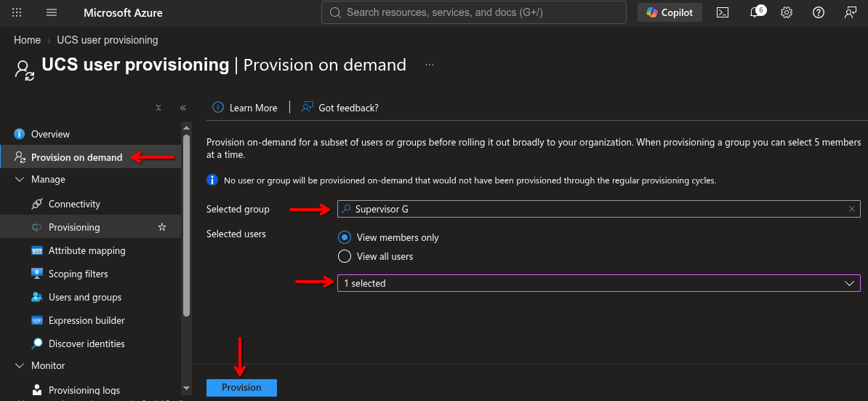Image resolution: width=868 pixels, height=401 pixels.
Task: Click the Copilot button
Action: point(670,12)
